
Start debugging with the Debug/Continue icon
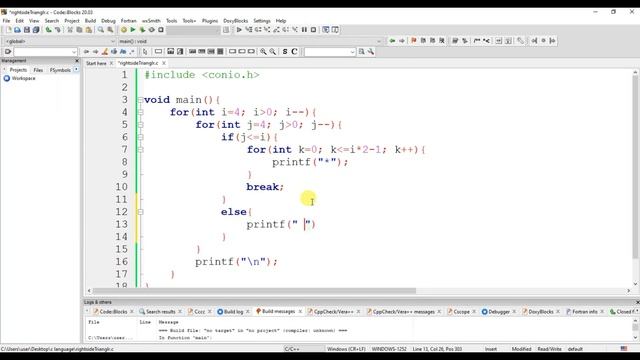pos(239,30)
